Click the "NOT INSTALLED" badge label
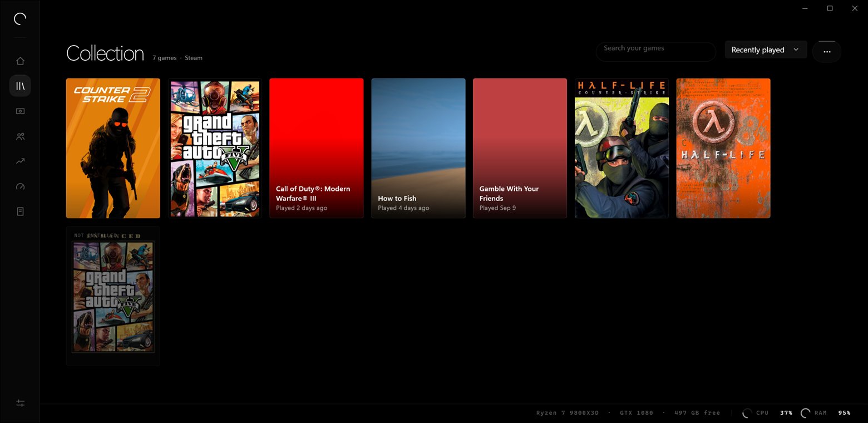The height and width of the screenshot is (423, 868). [x=96, y=236]
